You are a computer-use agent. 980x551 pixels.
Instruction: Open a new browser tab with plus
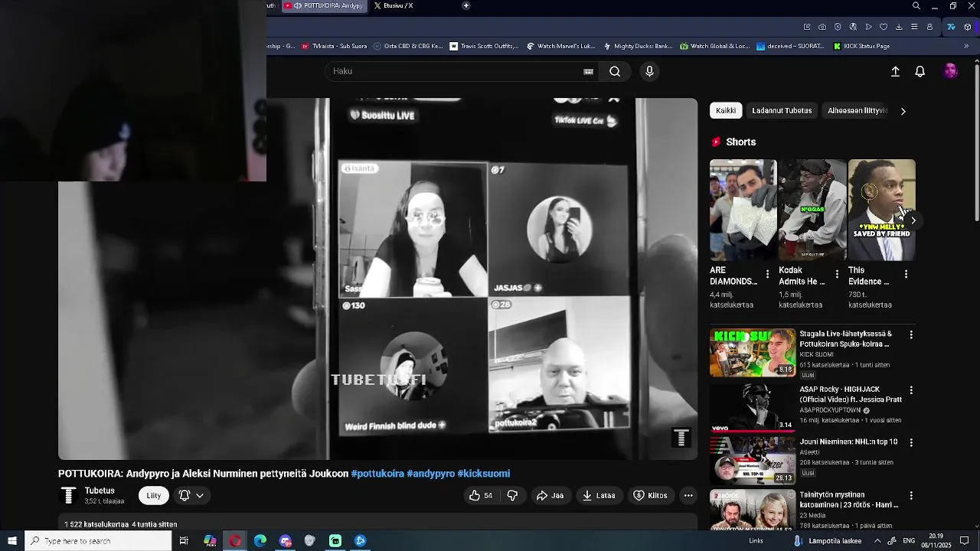click(466, 5)
